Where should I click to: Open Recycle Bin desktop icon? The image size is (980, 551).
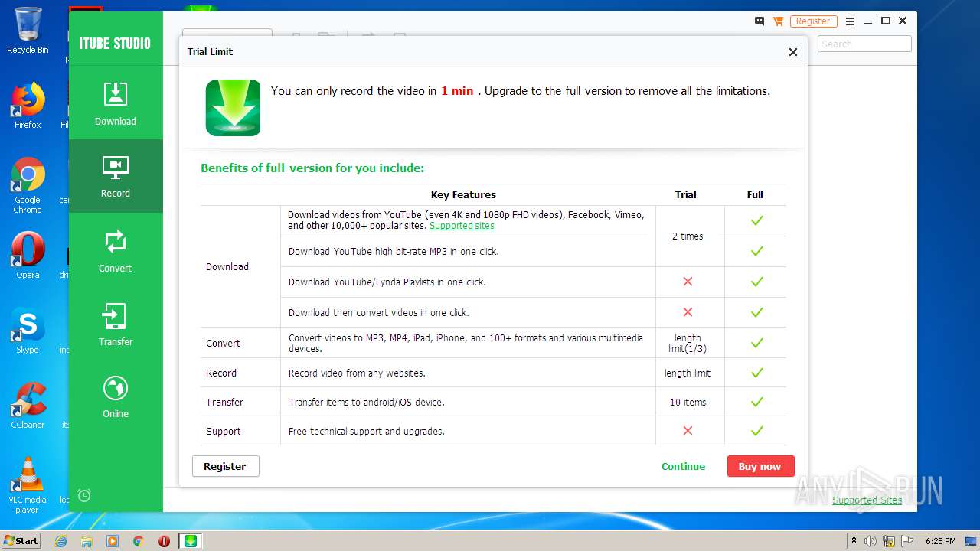click(x=28, y=31)
